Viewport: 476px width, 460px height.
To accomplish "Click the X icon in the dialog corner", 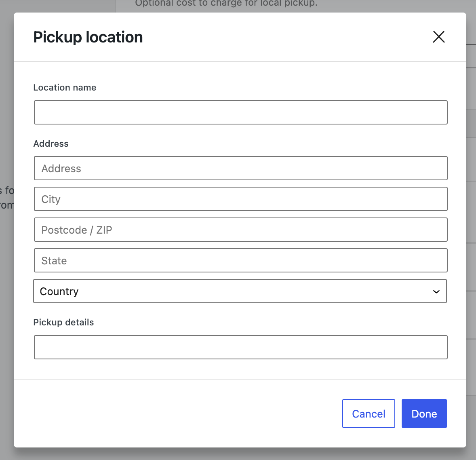I will tap(438, 37).
